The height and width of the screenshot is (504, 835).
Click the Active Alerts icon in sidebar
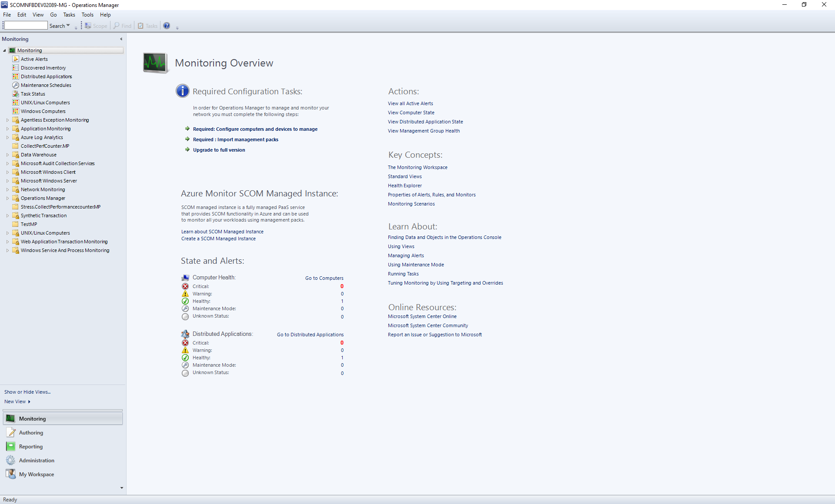pos(16,58)
